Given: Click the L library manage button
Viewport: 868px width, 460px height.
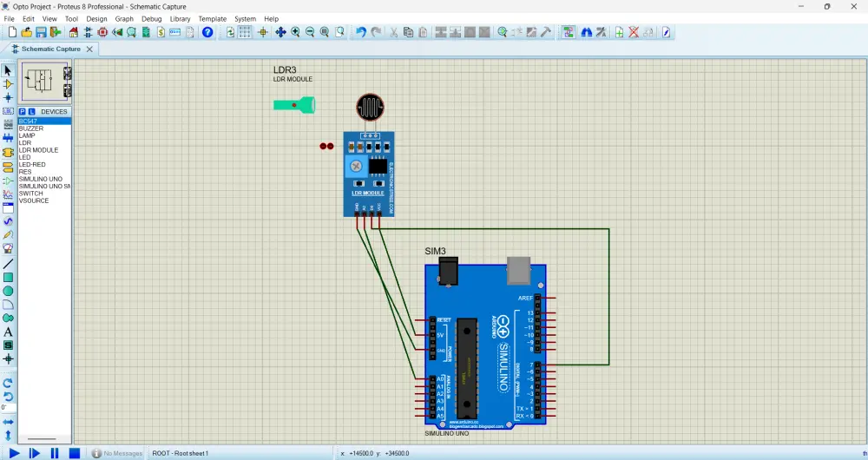Looking at the screenshot, I should 31,111.
